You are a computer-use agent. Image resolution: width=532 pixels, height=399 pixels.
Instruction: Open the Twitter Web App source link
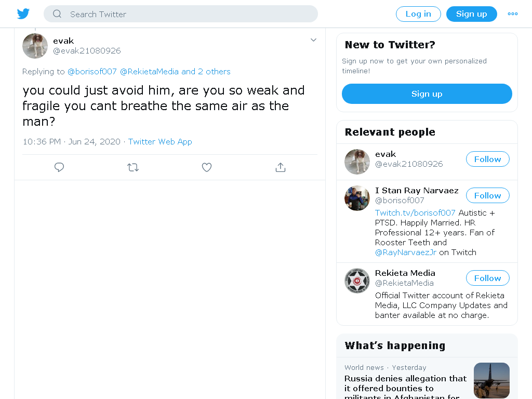160,141
